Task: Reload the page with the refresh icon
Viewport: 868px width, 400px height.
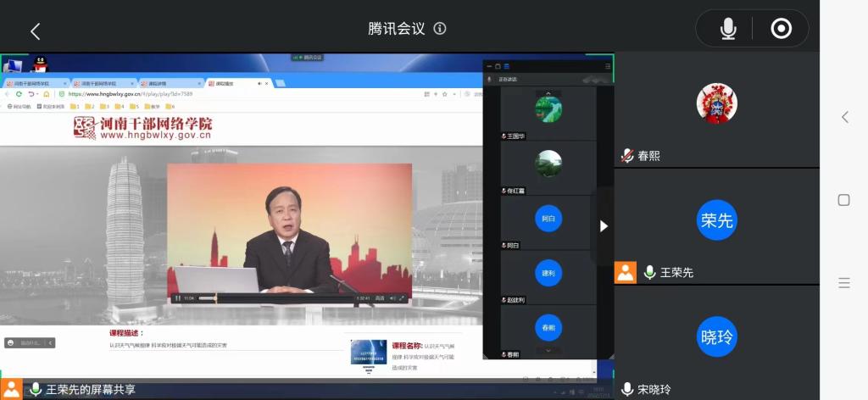Action: coord(19,94)
